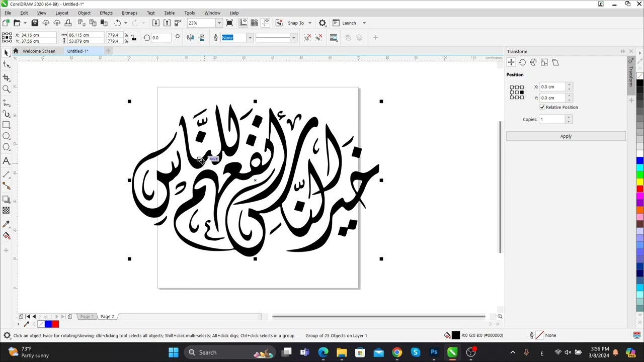Open the File menu
Viewport: 644px width, 362px height.
tap(8, 13)
